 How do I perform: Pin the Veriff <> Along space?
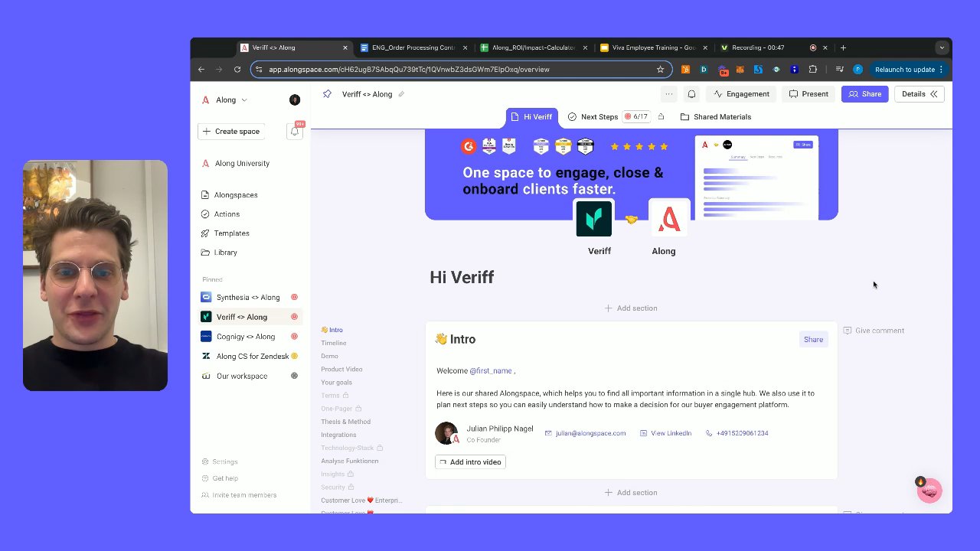(327, 94)
